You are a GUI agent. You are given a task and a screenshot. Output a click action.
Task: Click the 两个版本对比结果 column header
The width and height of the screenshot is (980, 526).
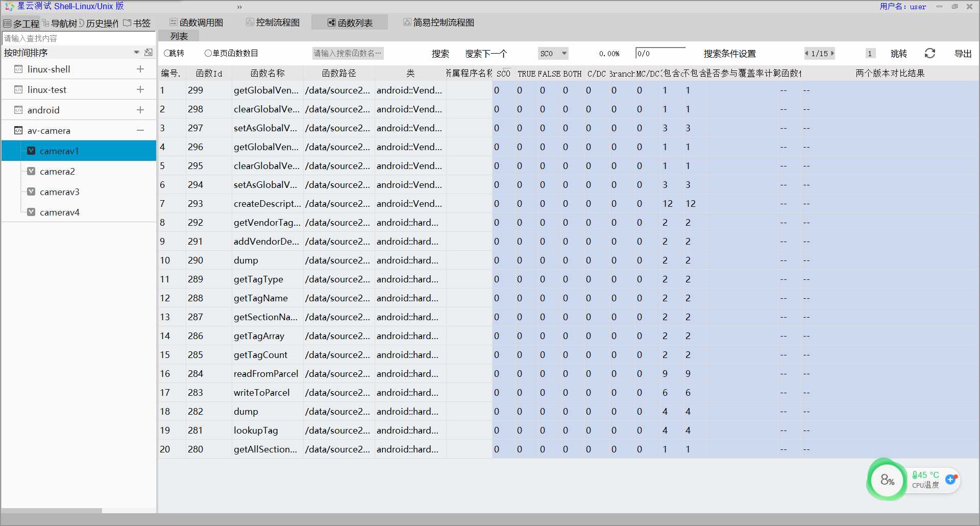pyautogui.click(x=890, y=73)
